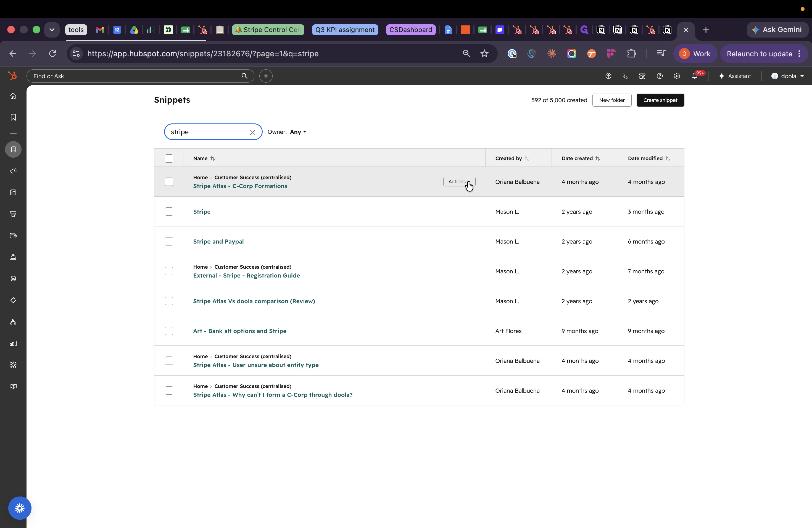Switch to the tools tab group

click(x=76, y=30)
